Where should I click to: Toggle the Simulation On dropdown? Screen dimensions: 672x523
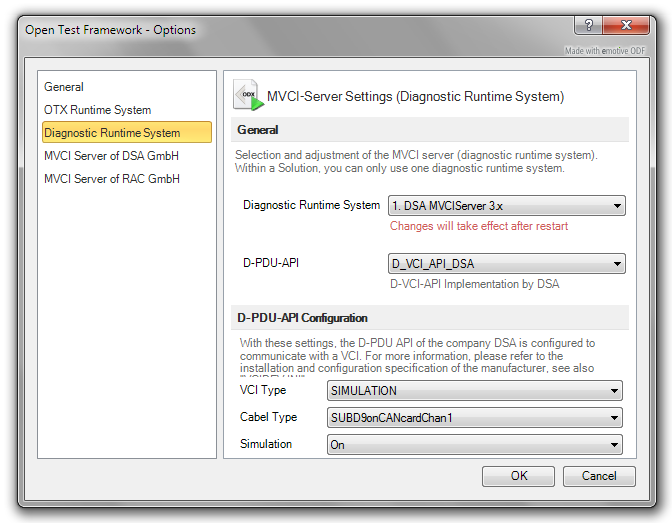point(475,445)
